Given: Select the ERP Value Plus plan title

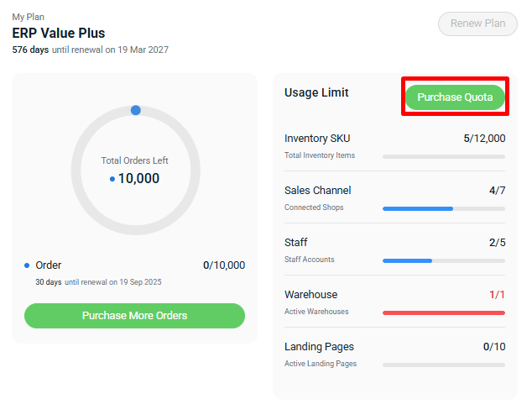Looking at the screenshot, I should click(59, 33).
